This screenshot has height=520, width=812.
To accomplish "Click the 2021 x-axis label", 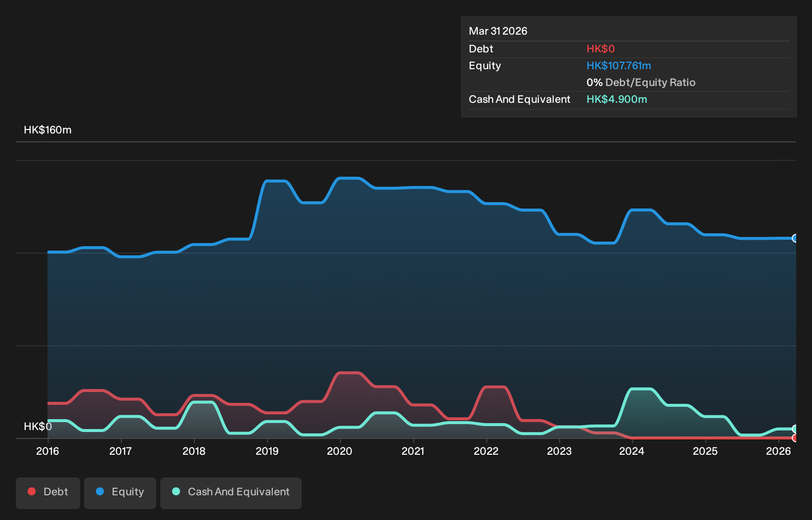I will click(413, 451).
